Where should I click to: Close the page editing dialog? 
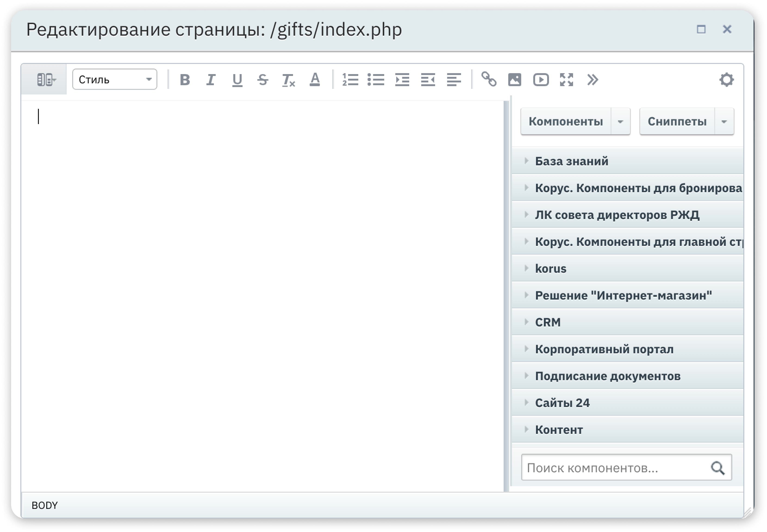point(727,29)
